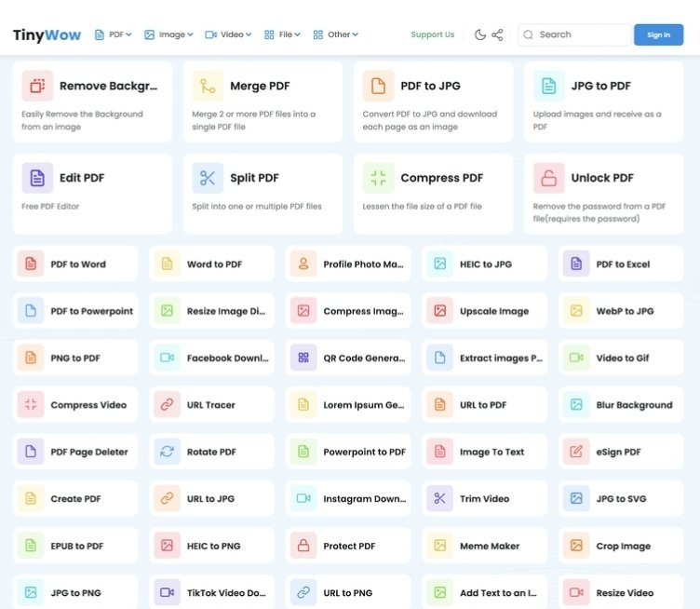Click the Compress PDF icon
Screen dimensions: 700x609
click(x=378, y=178)
